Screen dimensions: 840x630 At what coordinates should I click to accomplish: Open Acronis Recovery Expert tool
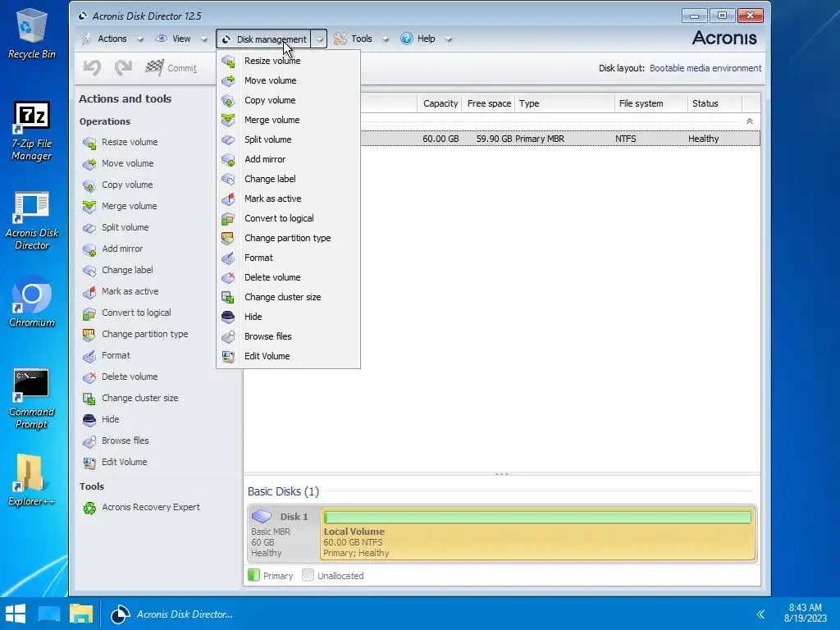(151, 507)
